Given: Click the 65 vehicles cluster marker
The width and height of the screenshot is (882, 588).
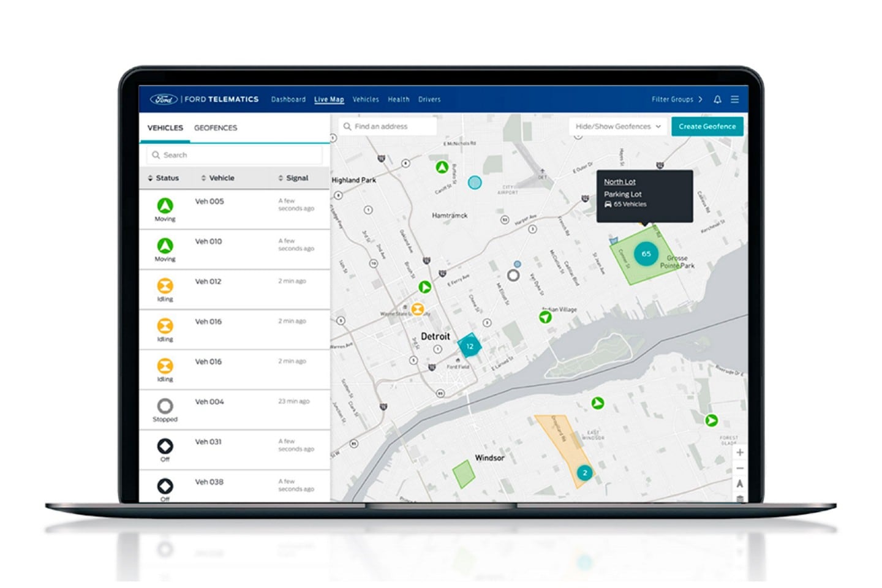Looking at the screenshot, I should [x=646, y=254].
